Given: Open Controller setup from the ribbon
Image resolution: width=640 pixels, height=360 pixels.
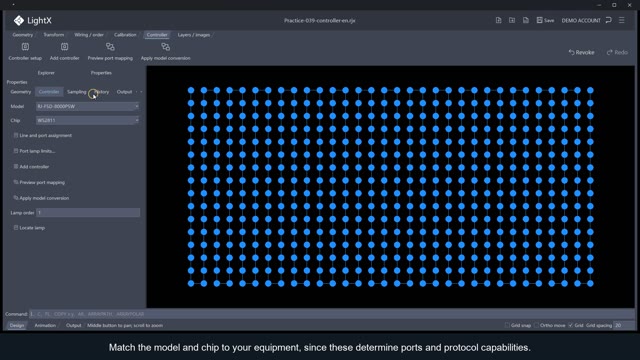Looking at the screenshot, I should pos(25,51).
